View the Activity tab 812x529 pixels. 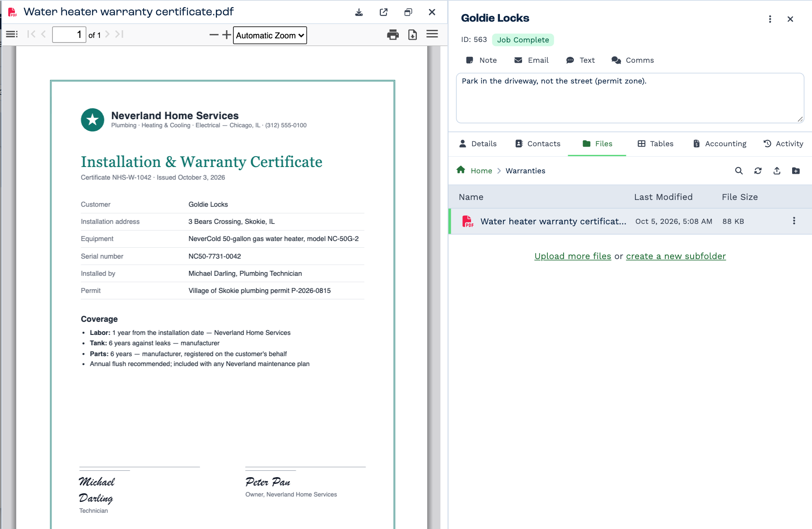pos(783,144)
